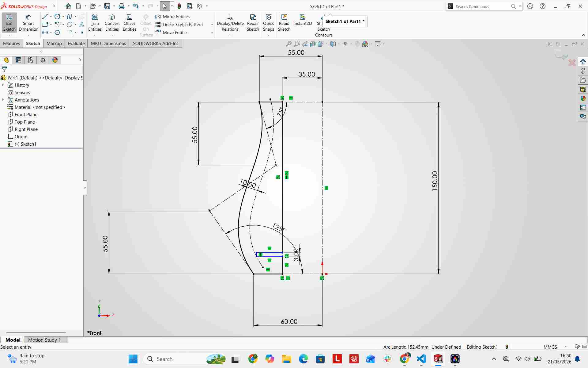Screen dimensions: 588x368
Task: Click the 150.00 dimension text
Action: point(435,181)
